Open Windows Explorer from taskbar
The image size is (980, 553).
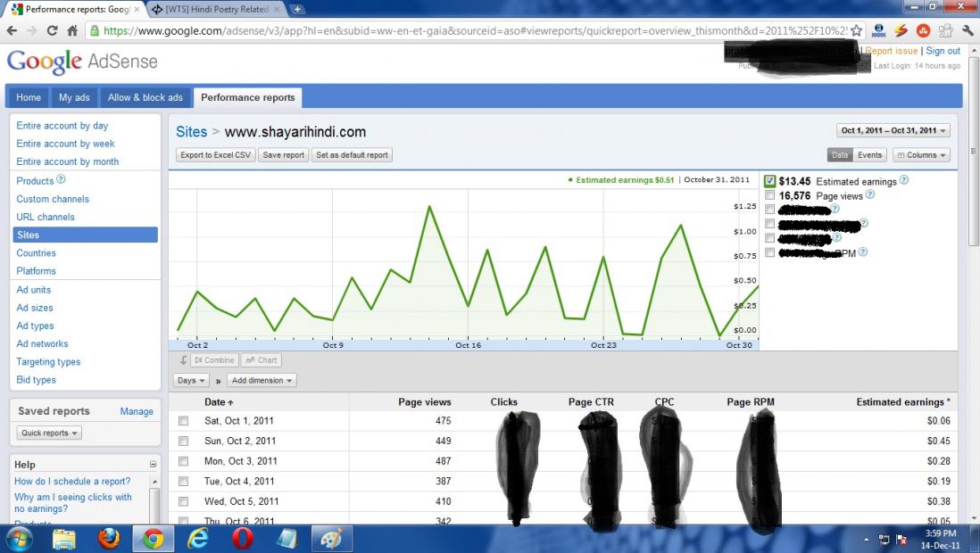point(63,539)
